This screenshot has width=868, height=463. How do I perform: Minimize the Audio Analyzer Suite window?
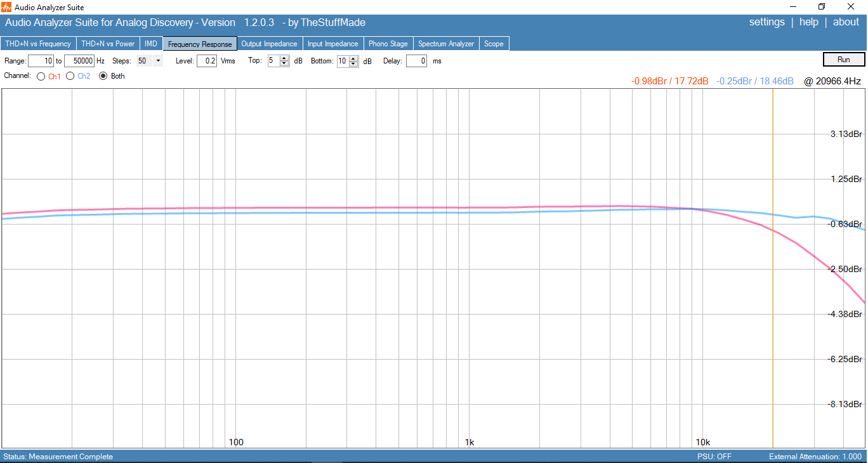[793, 7]
